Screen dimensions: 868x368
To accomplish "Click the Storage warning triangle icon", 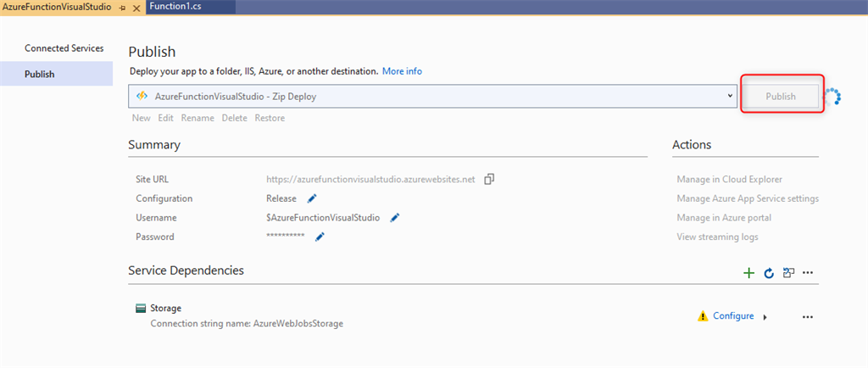I will pyautogui.click(x=703, y=316).
